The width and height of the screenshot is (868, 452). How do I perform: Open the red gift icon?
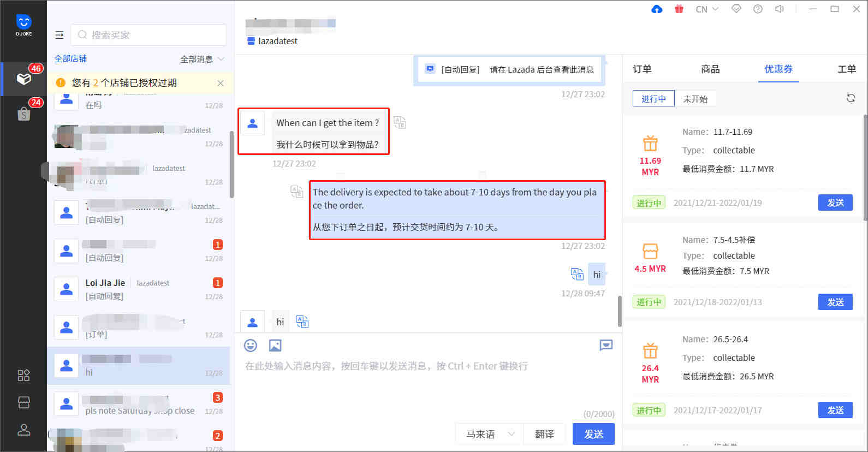tap(679, 9)
